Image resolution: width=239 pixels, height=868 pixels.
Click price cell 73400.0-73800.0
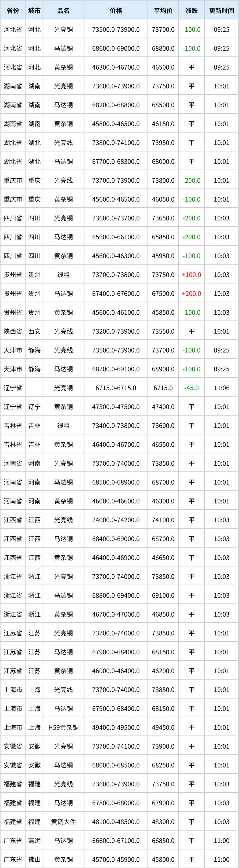(x=116, y=426)
